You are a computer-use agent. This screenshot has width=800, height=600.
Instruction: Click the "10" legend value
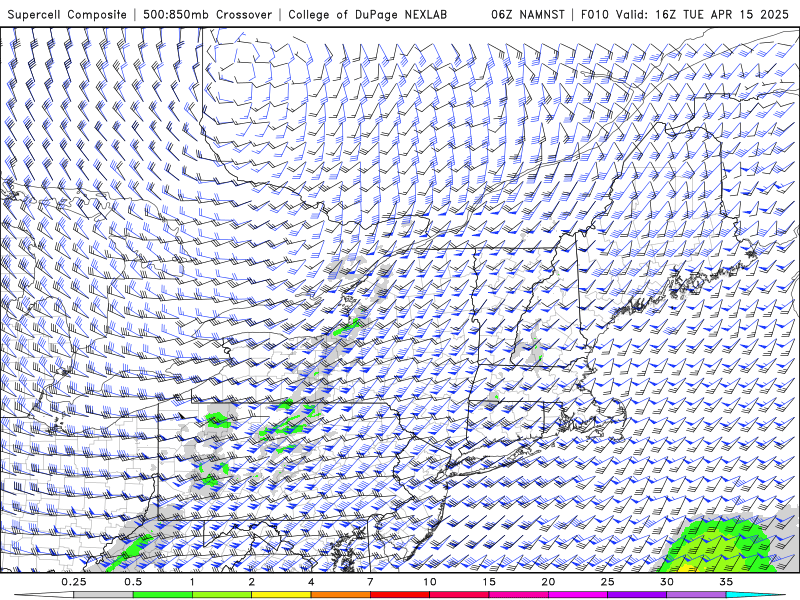click(x=430, y=582)
